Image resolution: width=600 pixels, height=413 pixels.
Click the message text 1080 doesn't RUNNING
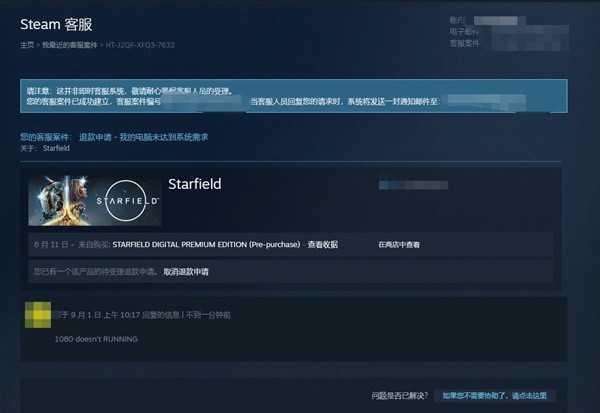96,339
